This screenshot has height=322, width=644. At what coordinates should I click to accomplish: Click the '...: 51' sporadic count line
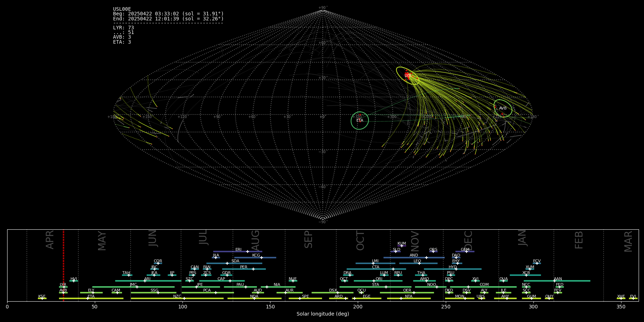point(123,33)
